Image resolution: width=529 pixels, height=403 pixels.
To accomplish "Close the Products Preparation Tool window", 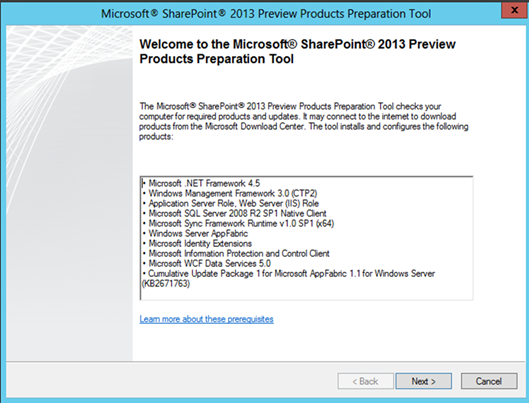I will pyautogui.click(x=514, y=10).
